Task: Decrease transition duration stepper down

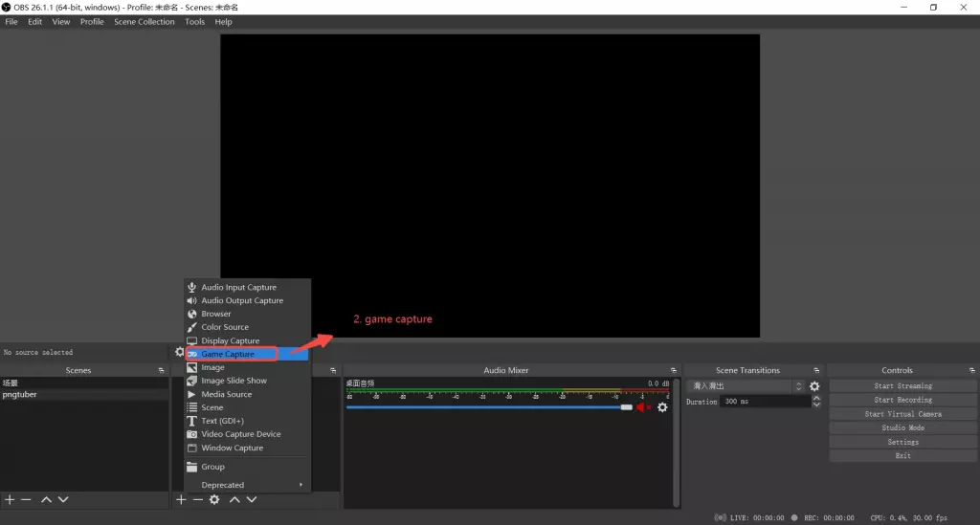Action: pos(816,405)
